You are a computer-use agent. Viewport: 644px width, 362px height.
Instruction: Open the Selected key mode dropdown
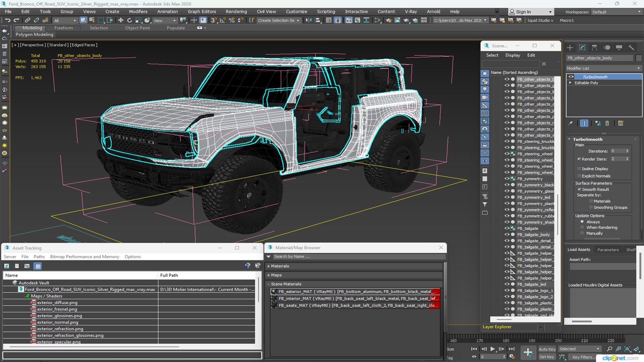coord(579,349)
